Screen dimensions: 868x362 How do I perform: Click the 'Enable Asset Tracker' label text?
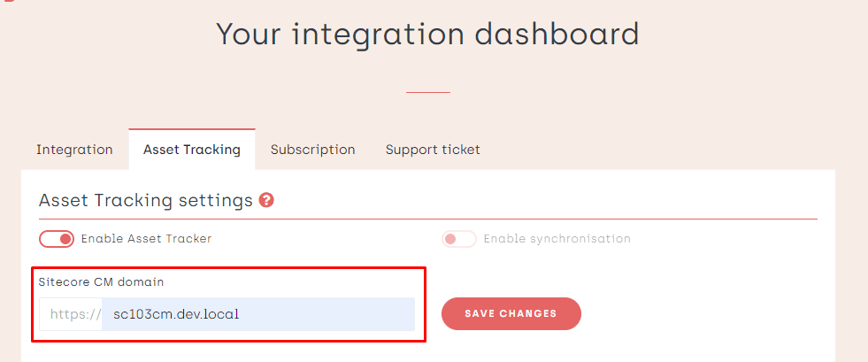(146, 239)
